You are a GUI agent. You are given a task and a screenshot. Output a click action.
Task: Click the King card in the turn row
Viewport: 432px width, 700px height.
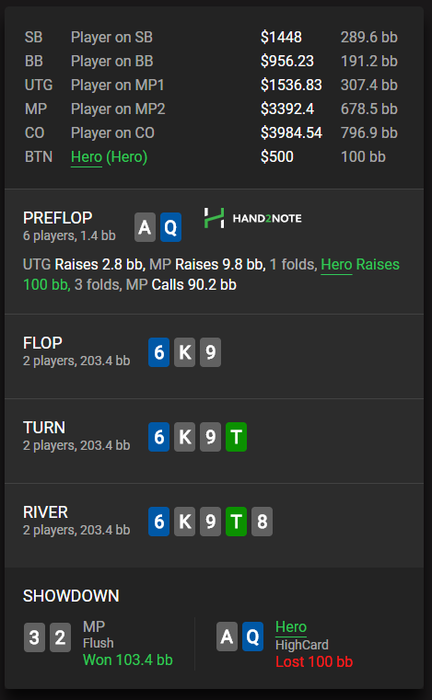coord(185,437)
